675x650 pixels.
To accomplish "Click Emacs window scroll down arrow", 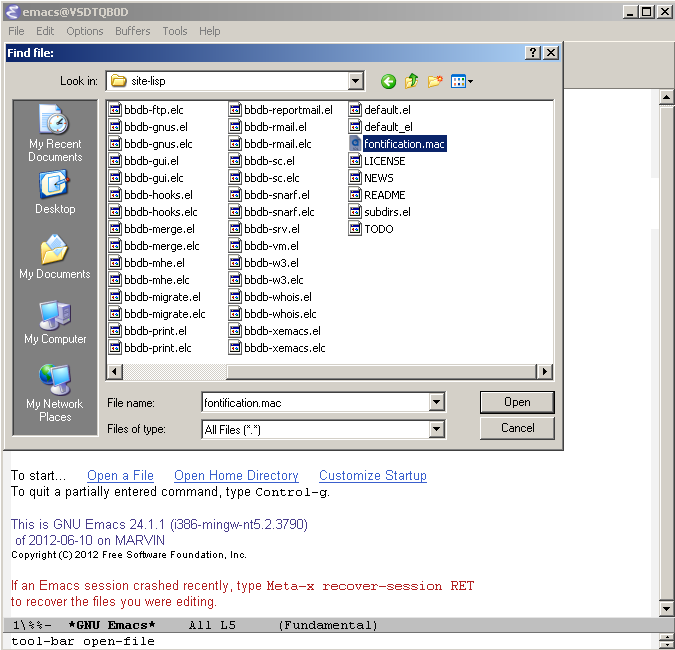I will [x=666, y=608].
